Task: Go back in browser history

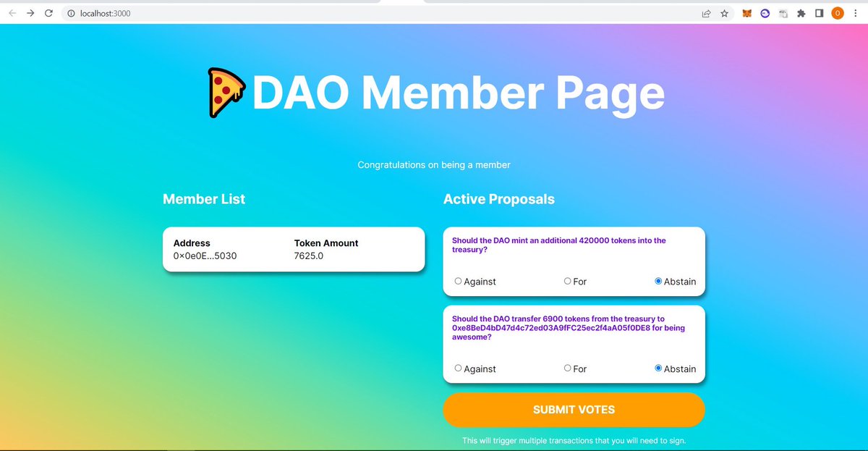Action: [x=12, y=13]
